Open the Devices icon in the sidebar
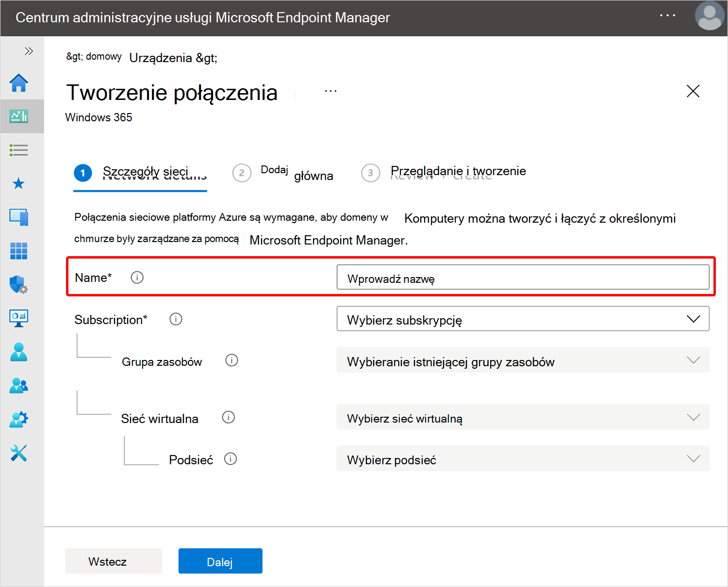 click(19, 217)
